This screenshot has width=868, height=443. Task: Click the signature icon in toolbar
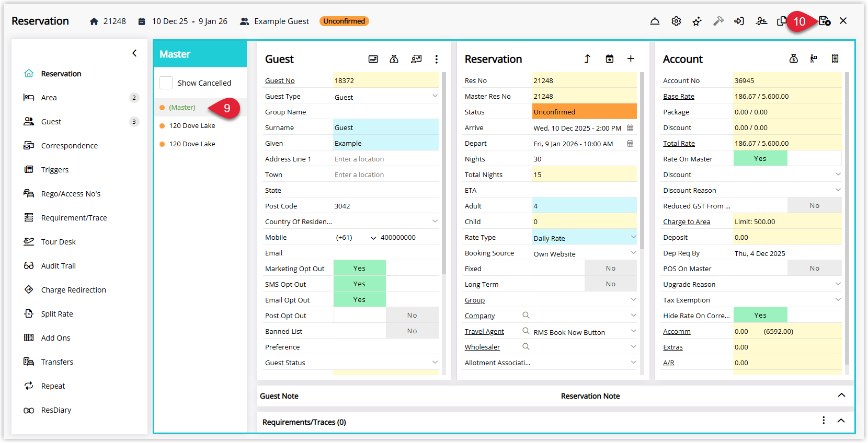click(761, 21)
